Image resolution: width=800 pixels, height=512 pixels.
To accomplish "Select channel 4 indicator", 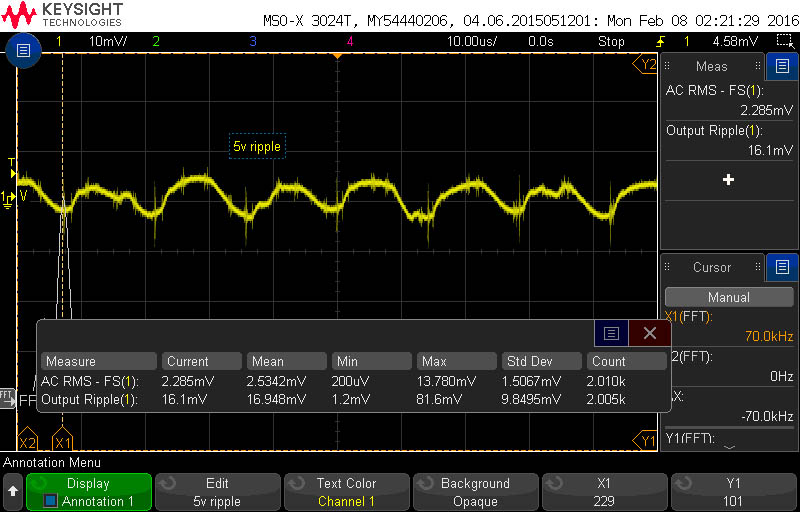I will pos(349,41).
